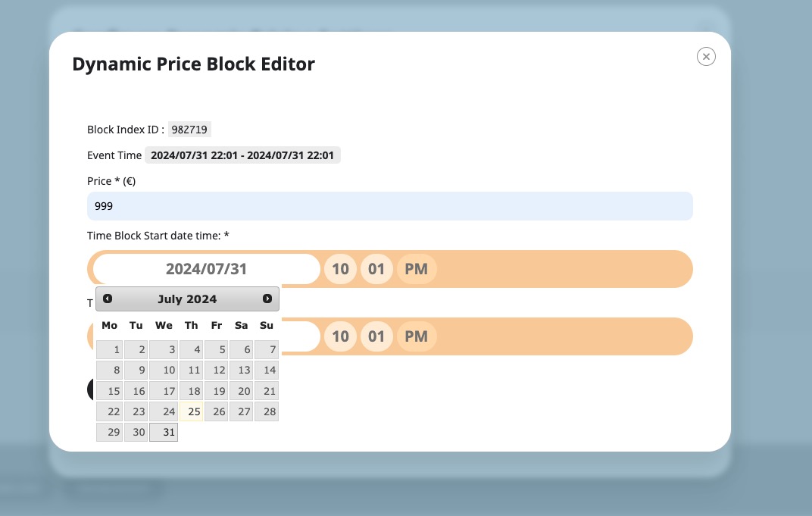Go to previous month in calendar
Screen dimensions: 812x516
108,299
